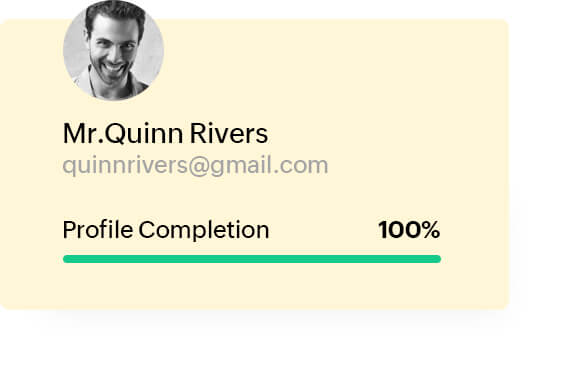The width and height of the screenshot is (586, 385).
Task: Click Quinn Rivers' circular profile photo
Action: (114, 50)
